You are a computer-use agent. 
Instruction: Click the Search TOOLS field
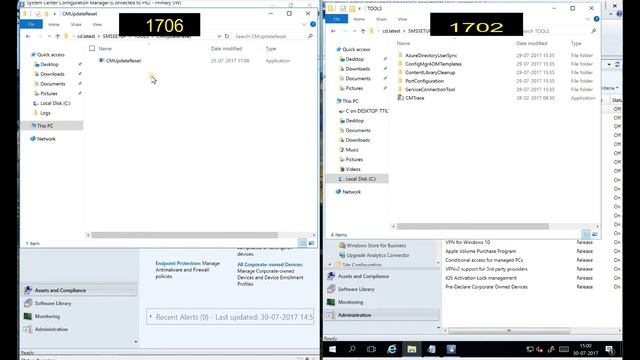[557, 31]
